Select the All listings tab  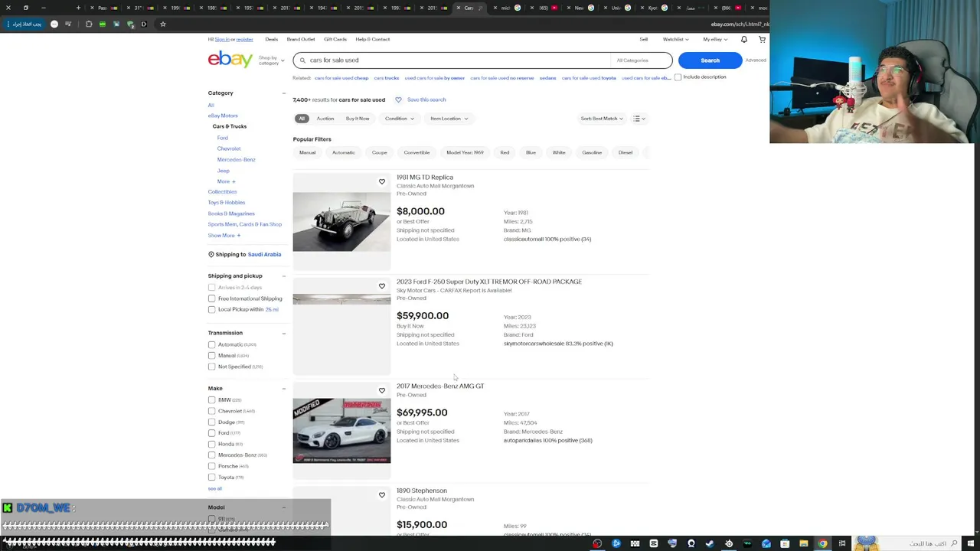[x=302, y=119]
